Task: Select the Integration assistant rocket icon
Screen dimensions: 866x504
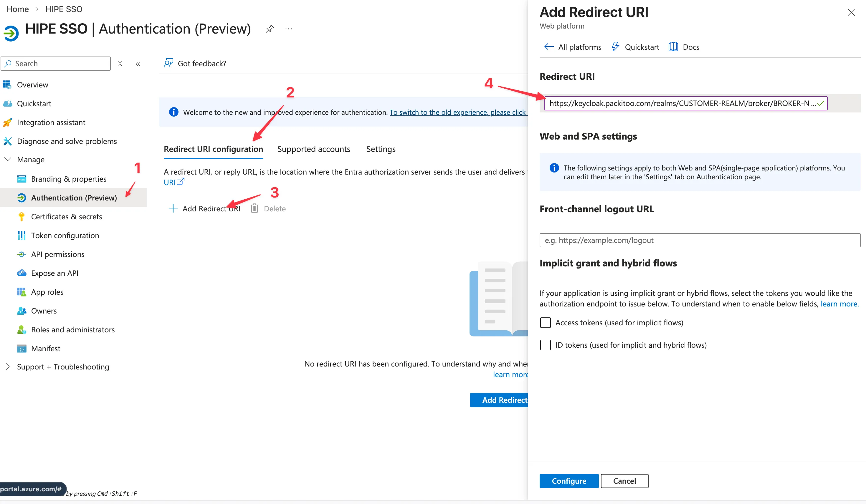Action: 8,122
